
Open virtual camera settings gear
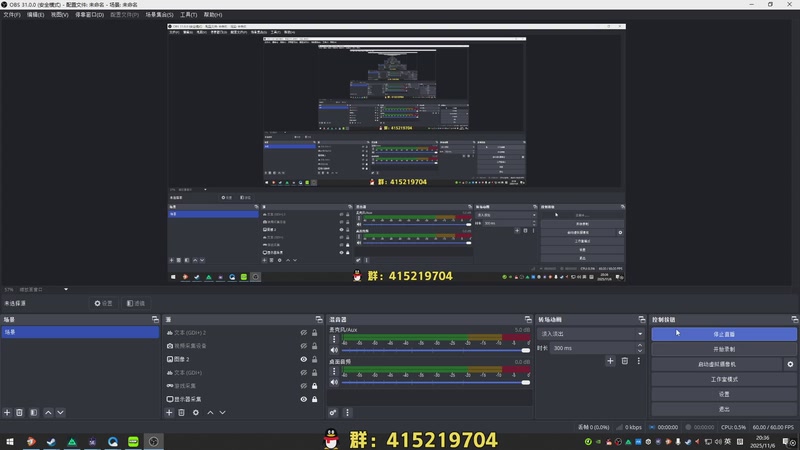pyautogui.click(x=790, y=364)
